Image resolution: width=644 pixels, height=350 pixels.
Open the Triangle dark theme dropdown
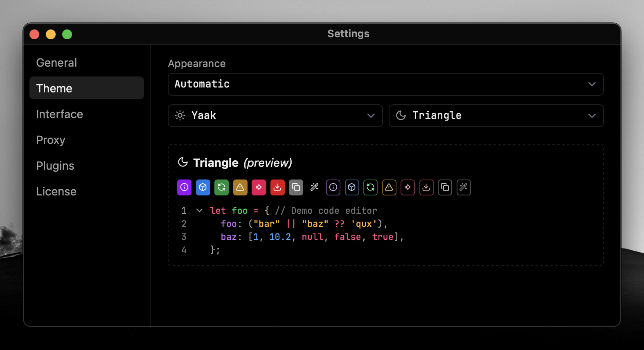point(496,116)
